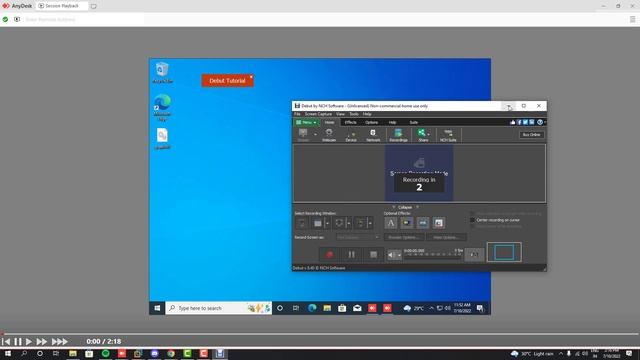The height and width of the screenshot is (360, 640).
Task: Select the Screen source icon in Debut
Action: click(303, 135)
